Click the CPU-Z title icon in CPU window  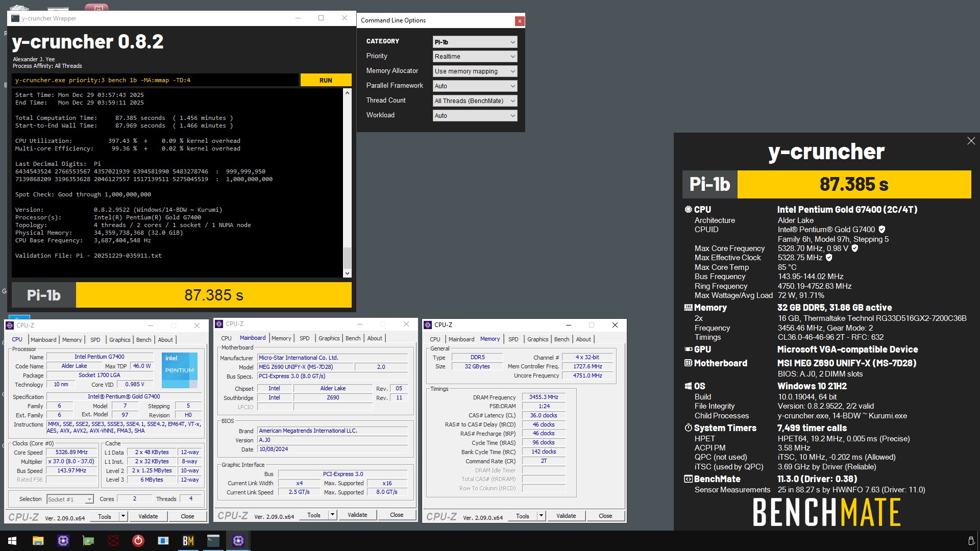coord(10,325)
